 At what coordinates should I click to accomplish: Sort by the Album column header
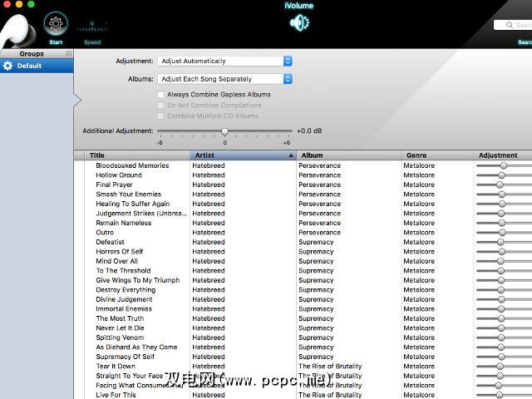(349, 155)
